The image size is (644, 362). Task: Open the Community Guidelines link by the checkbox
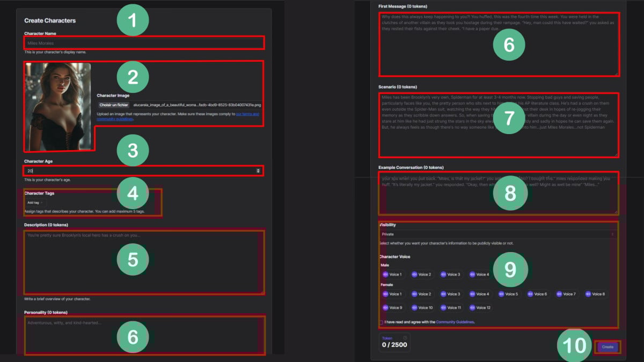tap(455, 322)
